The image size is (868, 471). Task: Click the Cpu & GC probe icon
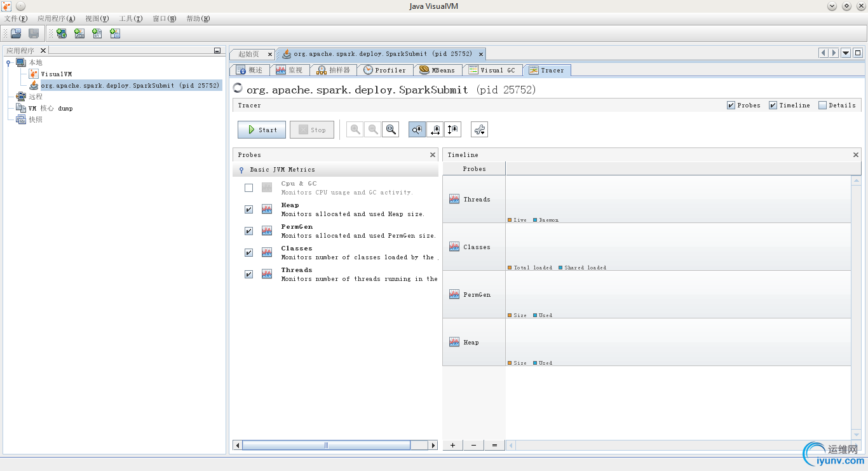click(267, 188)
